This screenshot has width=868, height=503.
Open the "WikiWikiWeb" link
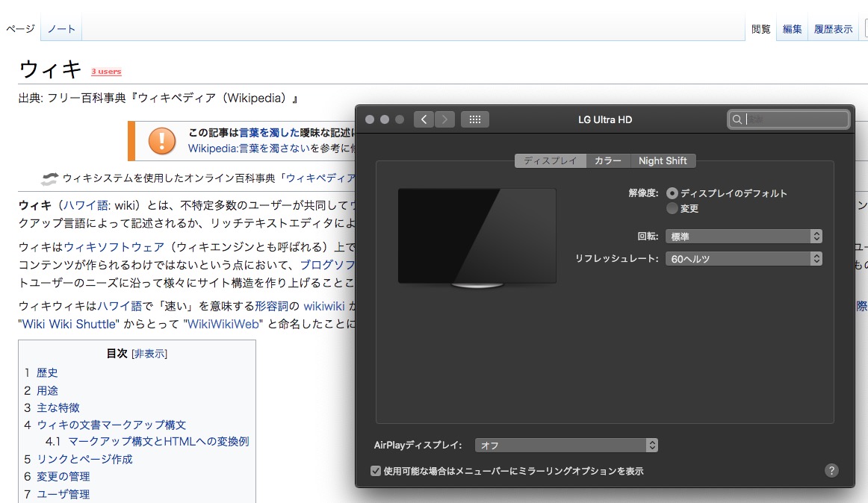[223, 324]
